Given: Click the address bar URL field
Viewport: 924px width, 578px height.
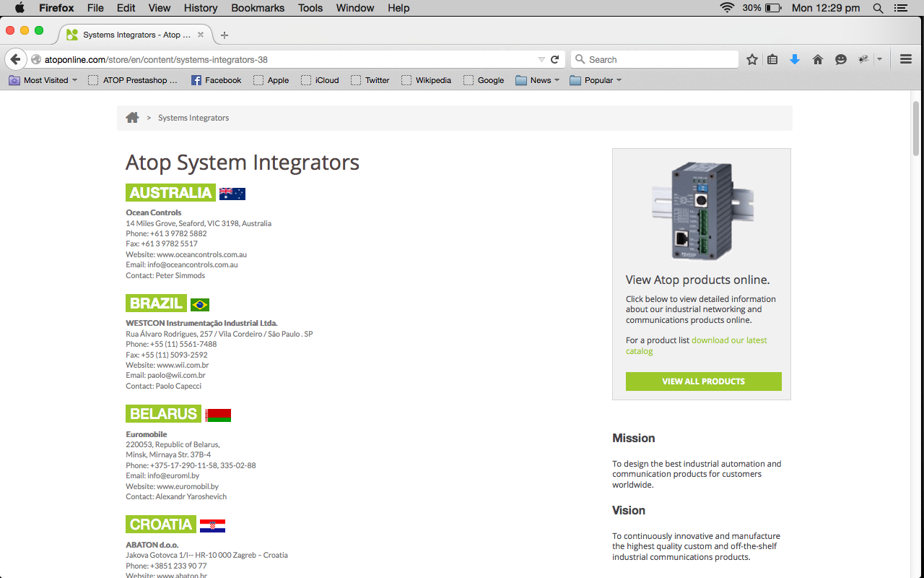Looking at the screenshot, I should click(289, 59).
